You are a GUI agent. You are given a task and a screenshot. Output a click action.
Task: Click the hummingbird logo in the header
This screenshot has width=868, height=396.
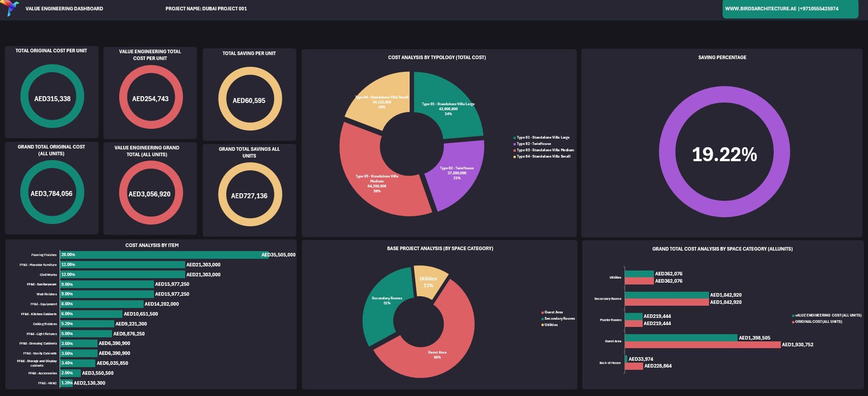point(11,8)
